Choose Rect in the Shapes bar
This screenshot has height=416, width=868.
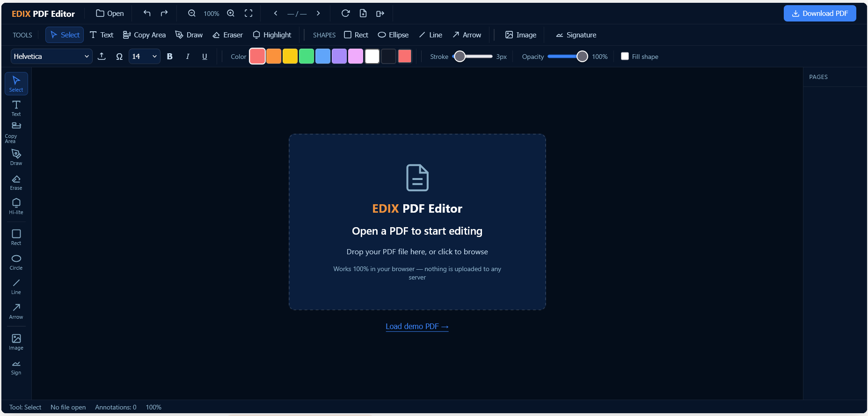coord(356,35)
